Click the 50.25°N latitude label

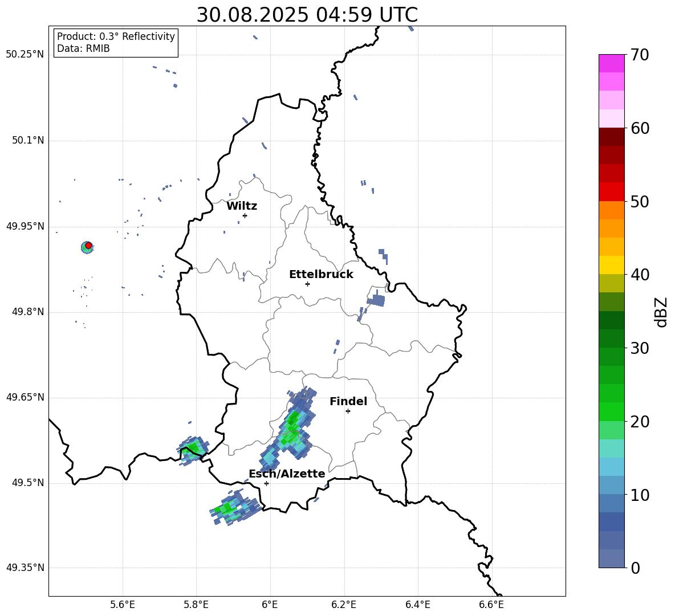pyautogui.click(x=25, y=55)
